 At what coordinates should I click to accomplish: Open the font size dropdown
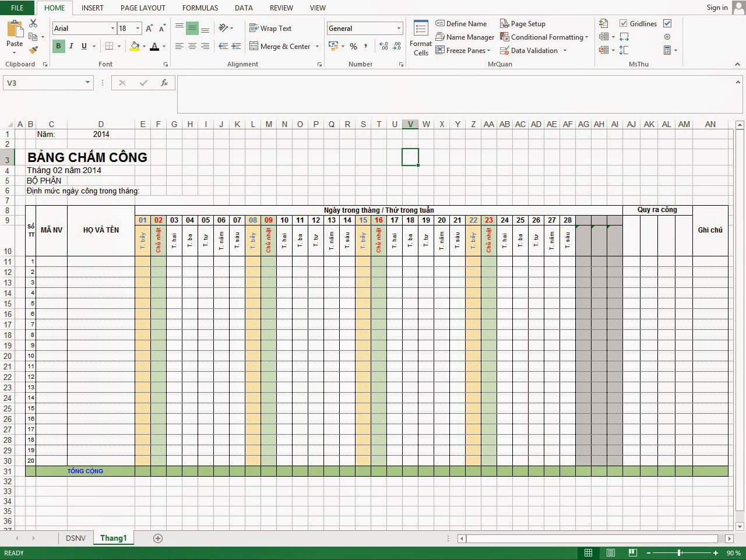tap(138, 28)
